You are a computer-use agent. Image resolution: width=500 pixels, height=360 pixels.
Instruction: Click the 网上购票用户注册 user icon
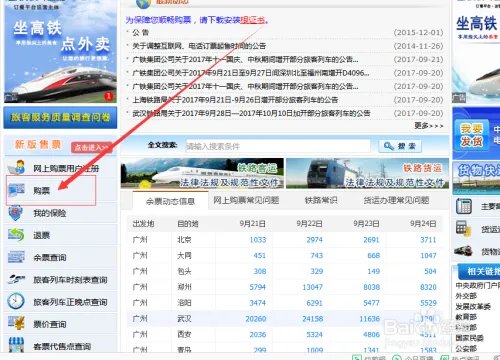point(16,168)
